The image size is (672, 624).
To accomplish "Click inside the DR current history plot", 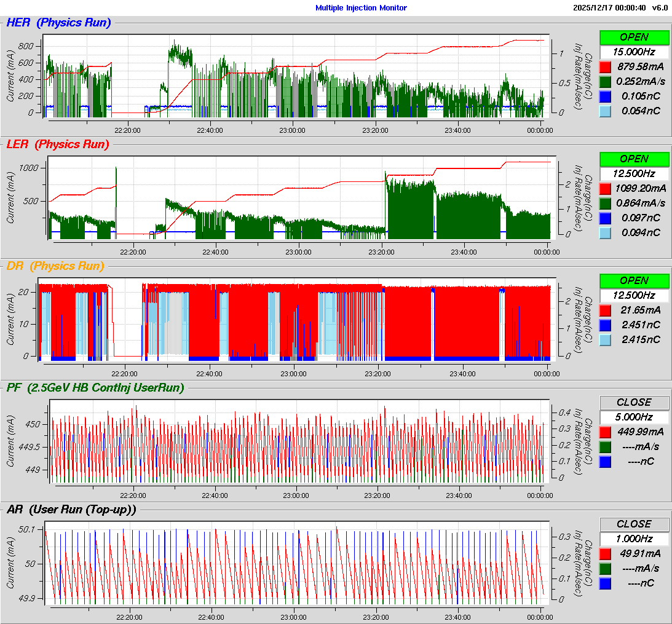I will 297,319.
